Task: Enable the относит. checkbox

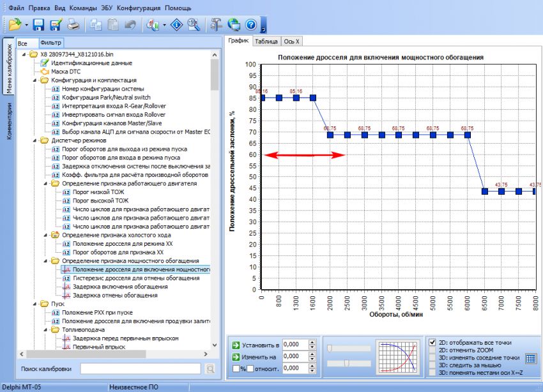Action: 250,369
